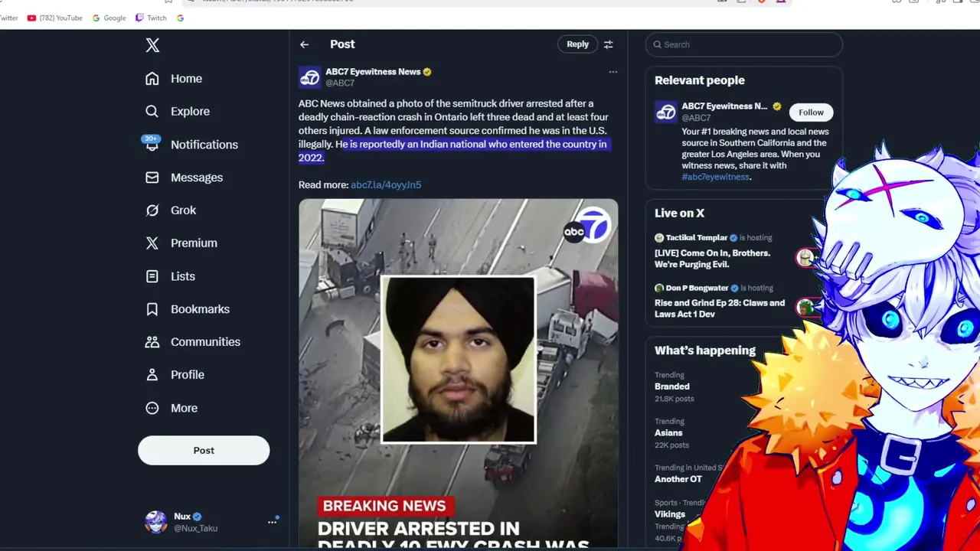Open Lists icon in sidebar
This screenshot has width=980, height=551.
[x=152, y=275]
